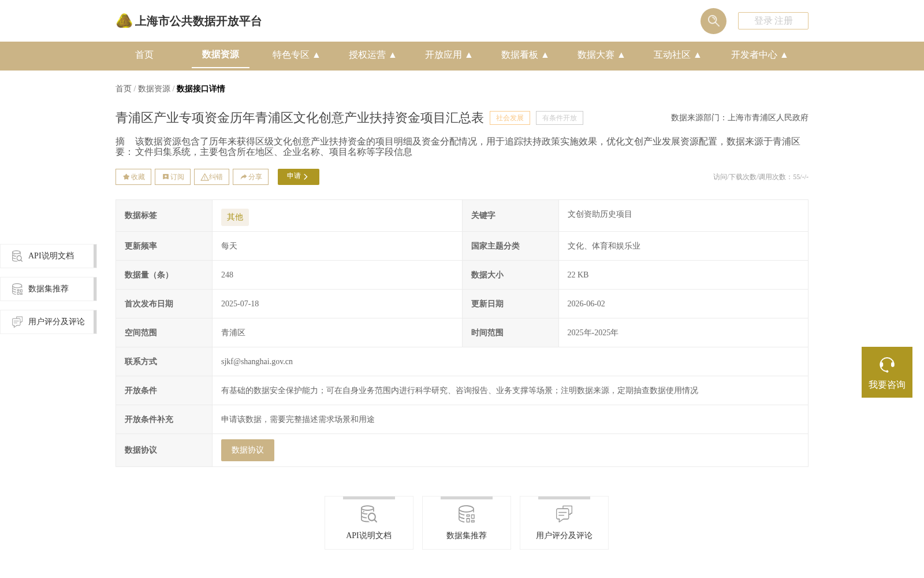
Task: Open search with the magnifier icon
Action: point(713,21)
